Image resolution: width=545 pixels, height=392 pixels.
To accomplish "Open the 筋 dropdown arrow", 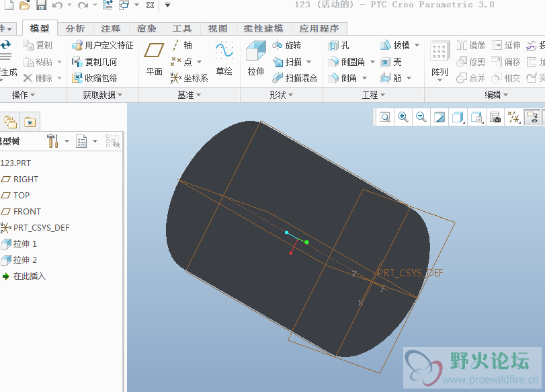I will pyautogui.click(x=409, y=78).
